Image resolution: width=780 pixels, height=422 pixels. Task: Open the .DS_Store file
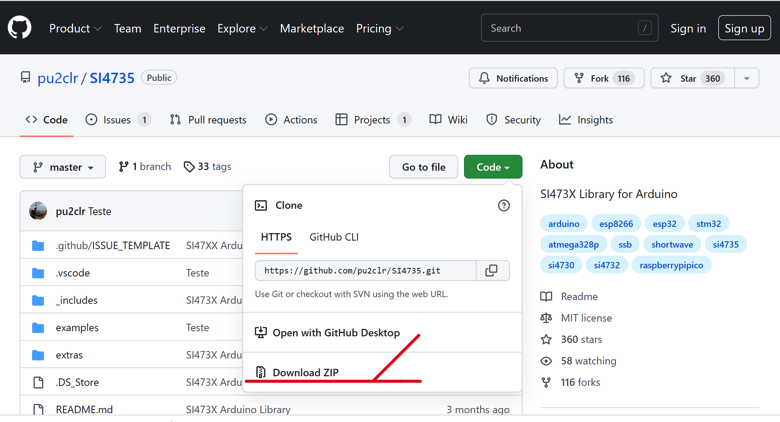pyautogui.click(x=77, y=382)
